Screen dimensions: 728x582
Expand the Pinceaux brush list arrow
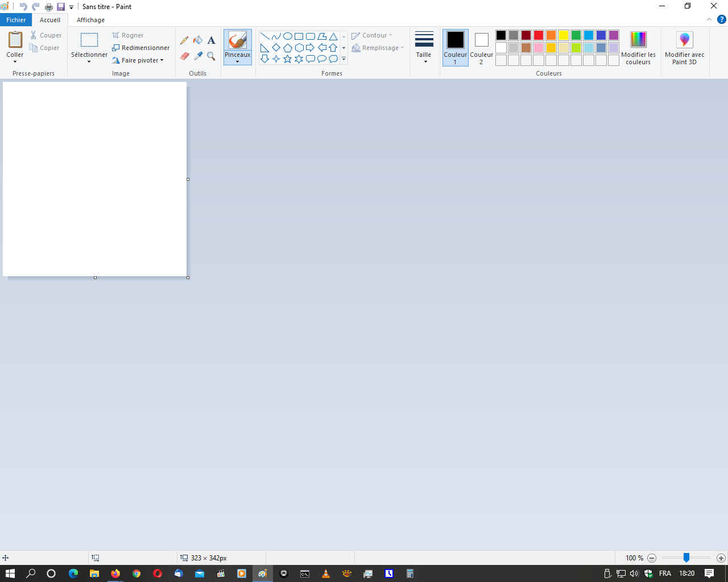238,61
